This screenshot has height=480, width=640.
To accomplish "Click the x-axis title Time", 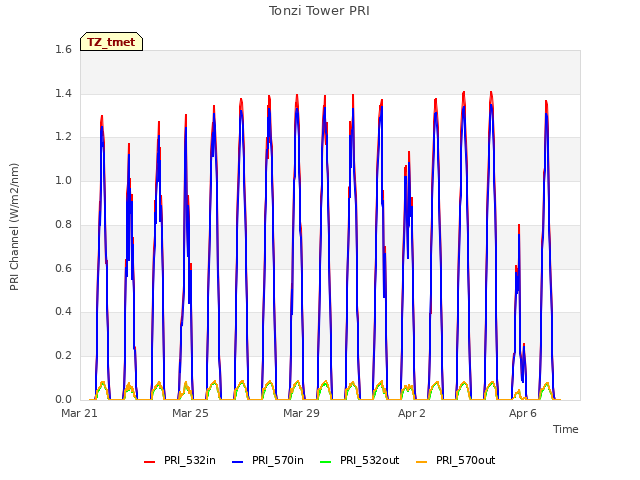I will 566,429.
